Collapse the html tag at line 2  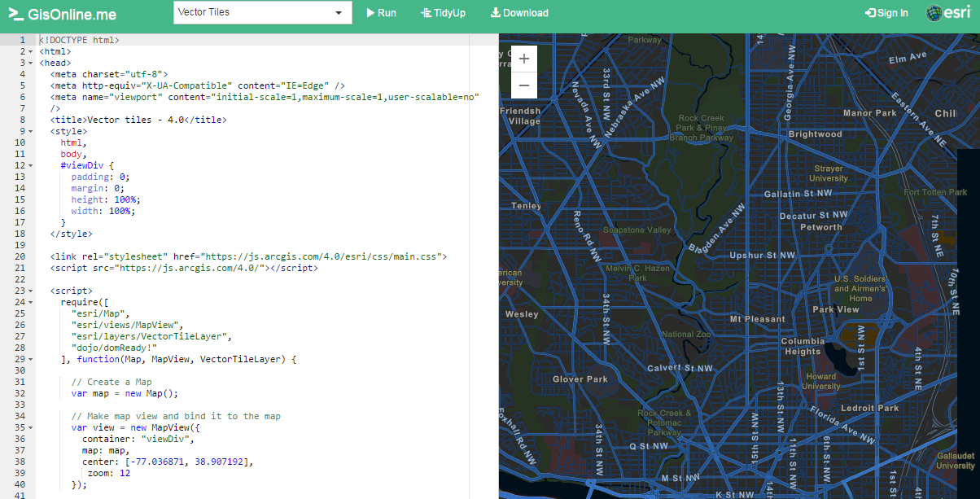click(x=31, y=51)
